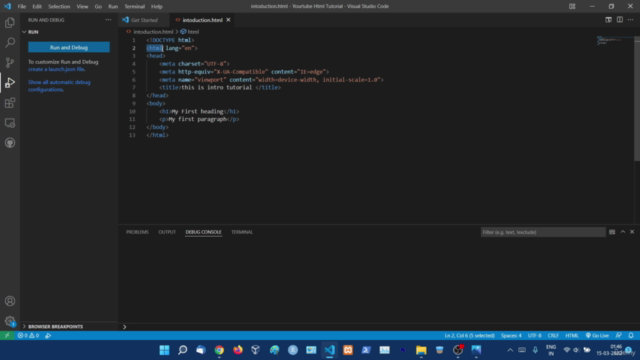640x360 pixels.
Task: Click the debug start icon in status bar
Action: point(48,336)
